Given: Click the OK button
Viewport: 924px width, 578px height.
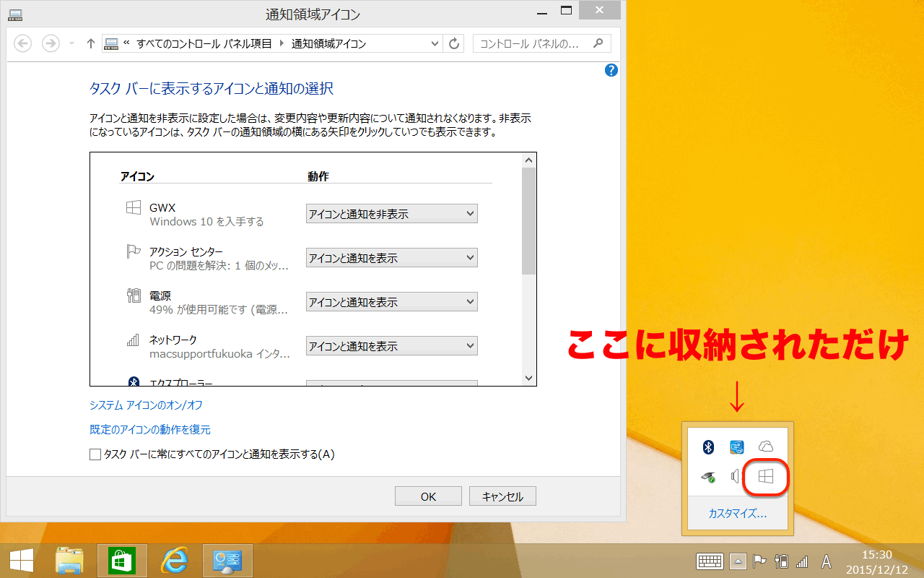Looking at the screenshot, I should point(428,496).
